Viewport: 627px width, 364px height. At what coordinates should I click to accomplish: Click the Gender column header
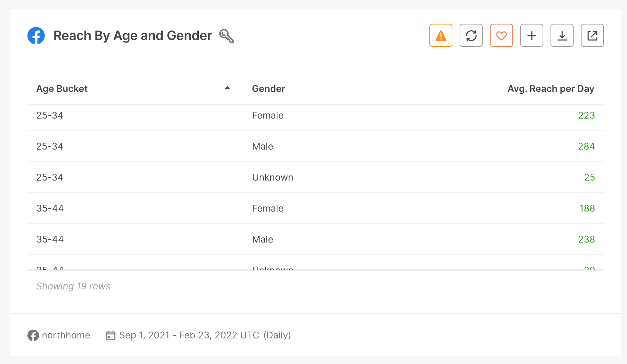(x=268, y=89)
